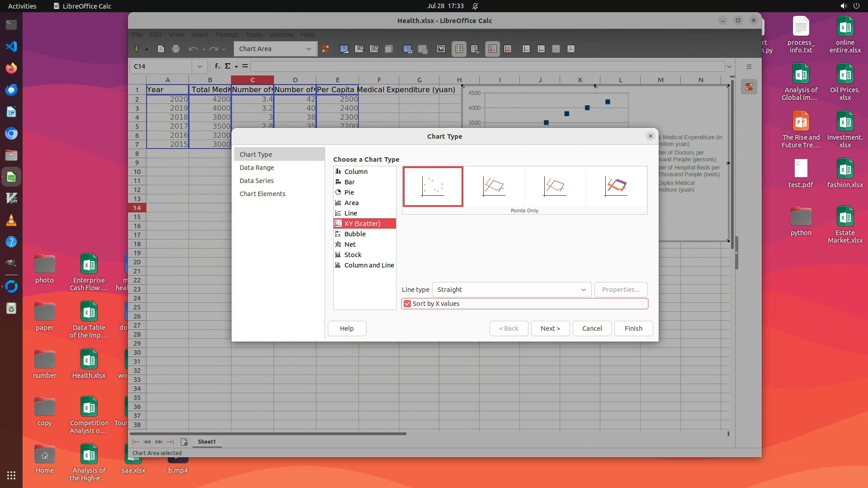Select Points Only scatter subtype
The width and height of the screenshot is (868, 488).
pyautogui.click(x=433, y=186)
